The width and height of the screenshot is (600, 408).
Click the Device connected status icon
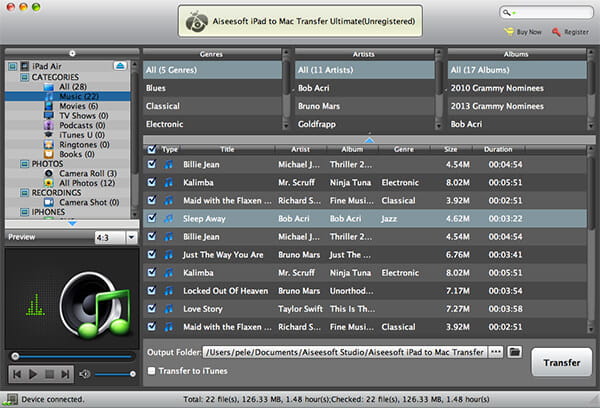[10, 400]
